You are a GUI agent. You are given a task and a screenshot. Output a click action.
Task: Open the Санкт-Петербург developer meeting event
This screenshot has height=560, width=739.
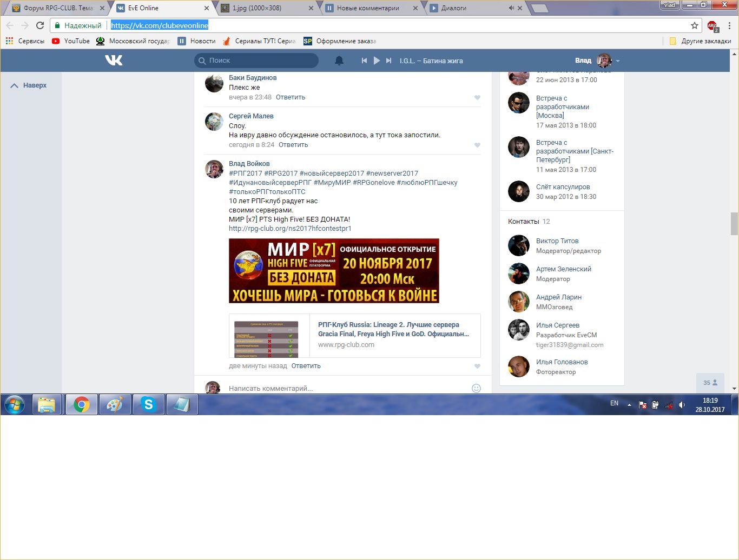click(x=575, y=151)
